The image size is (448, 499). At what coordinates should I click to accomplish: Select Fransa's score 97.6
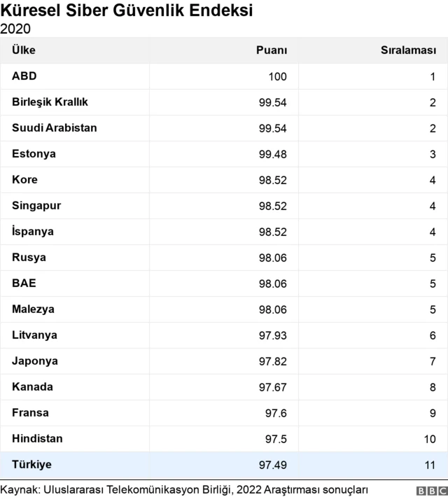(x=276, y=413)
